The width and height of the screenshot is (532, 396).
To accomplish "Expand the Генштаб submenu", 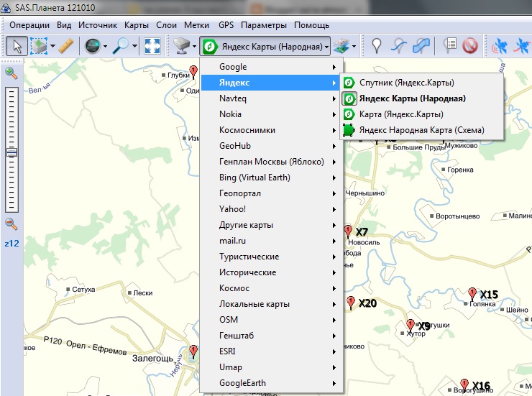I will [272, 336].
